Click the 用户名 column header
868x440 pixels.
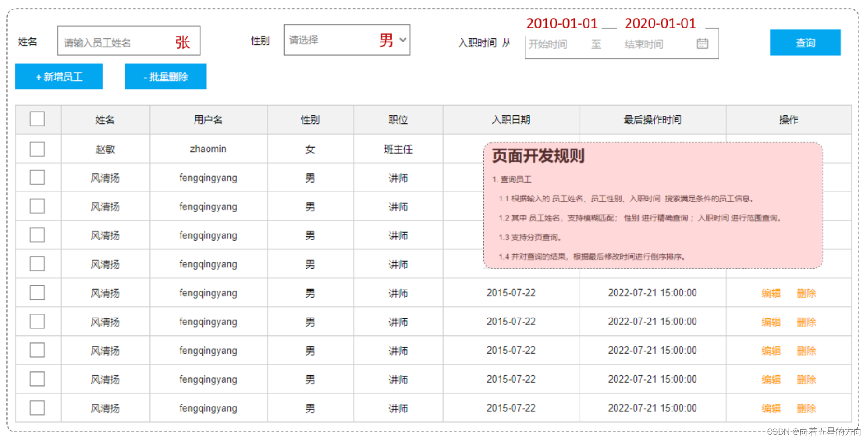tap(208, 119)
